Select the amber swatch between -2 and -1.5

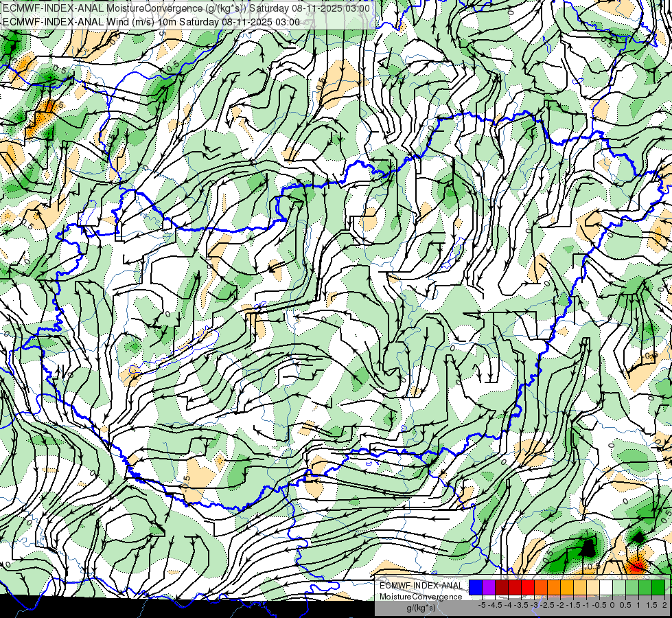point(567,588)
